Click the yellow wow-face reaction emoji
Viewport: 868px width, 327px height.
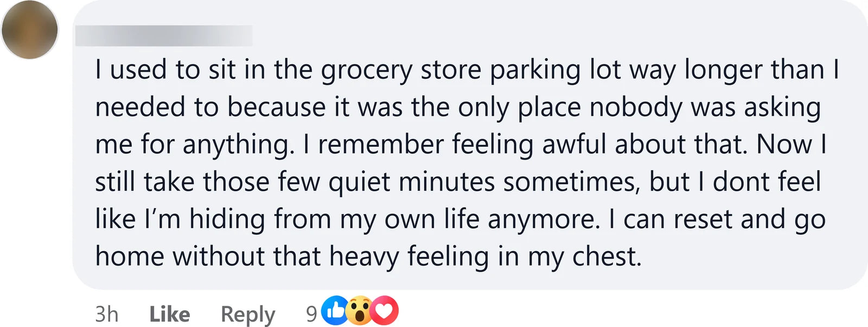359,311
